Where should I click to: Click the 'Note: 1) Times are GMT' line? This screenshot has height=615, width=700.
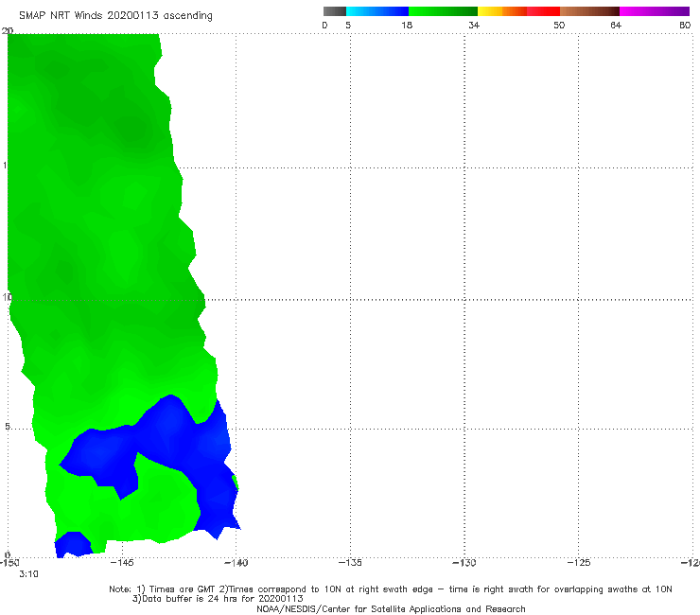(x=390, y=589)
